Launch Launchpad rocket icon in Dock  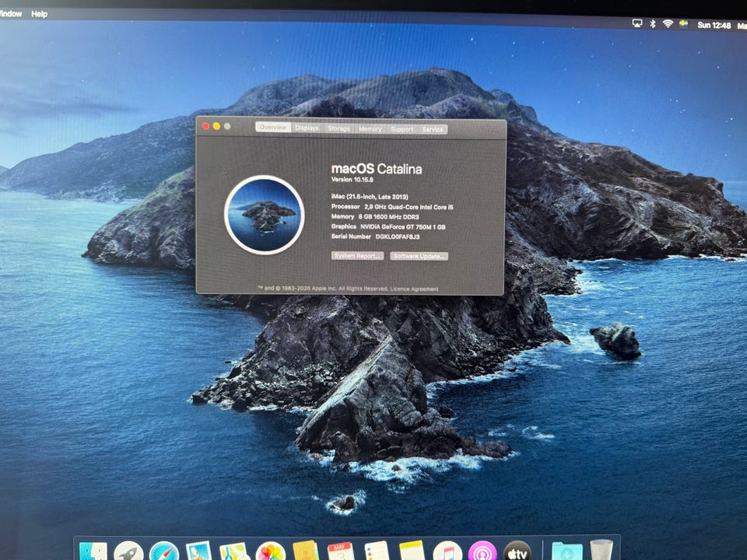128,551
